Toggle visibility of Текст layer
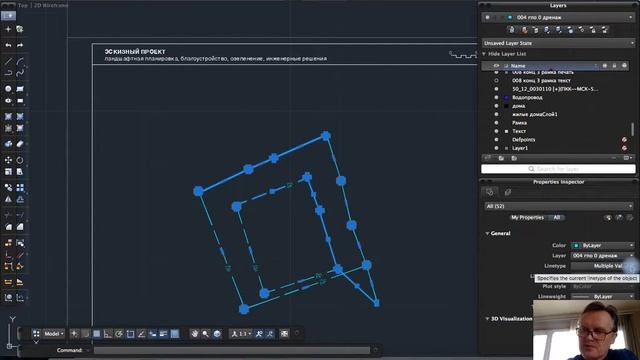The height and width of the screenshot is (360, 640). pyautogui.click(x=496, y=131)
